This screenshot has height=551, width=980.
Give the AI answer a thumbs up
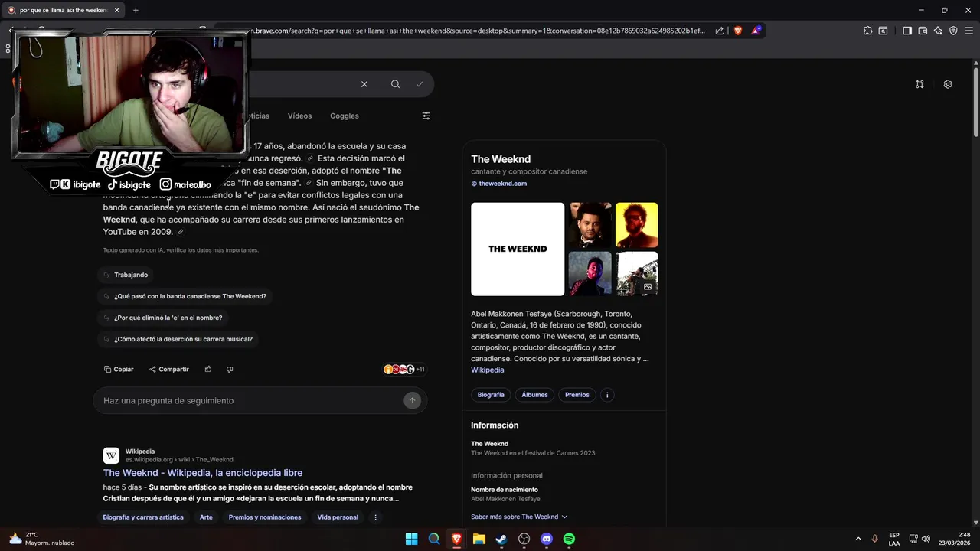(x=208, y=369)
